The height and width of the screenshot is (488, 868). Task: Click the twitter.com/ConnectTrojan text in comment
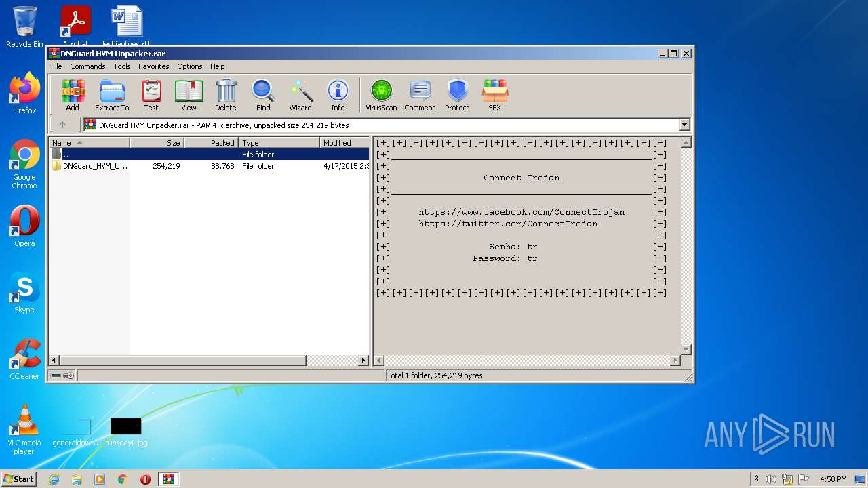click(508, 224)
